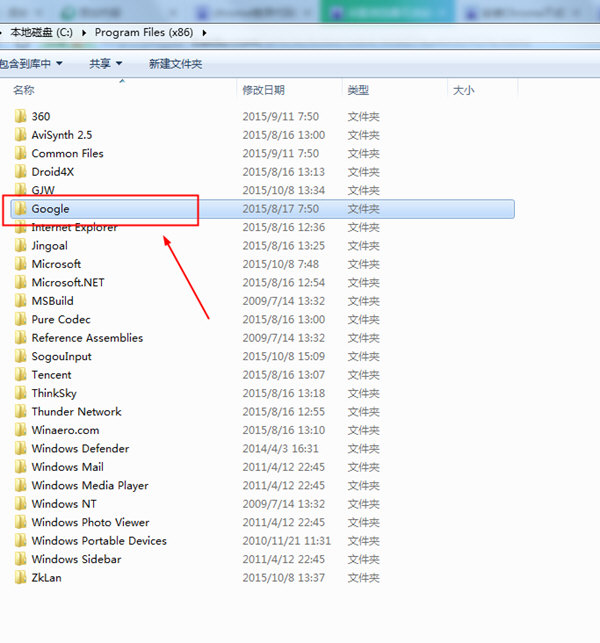This screenshot has width=600, height=643.
Task: Select the Windows Photo Viewer folder icon
Action: 21,522
